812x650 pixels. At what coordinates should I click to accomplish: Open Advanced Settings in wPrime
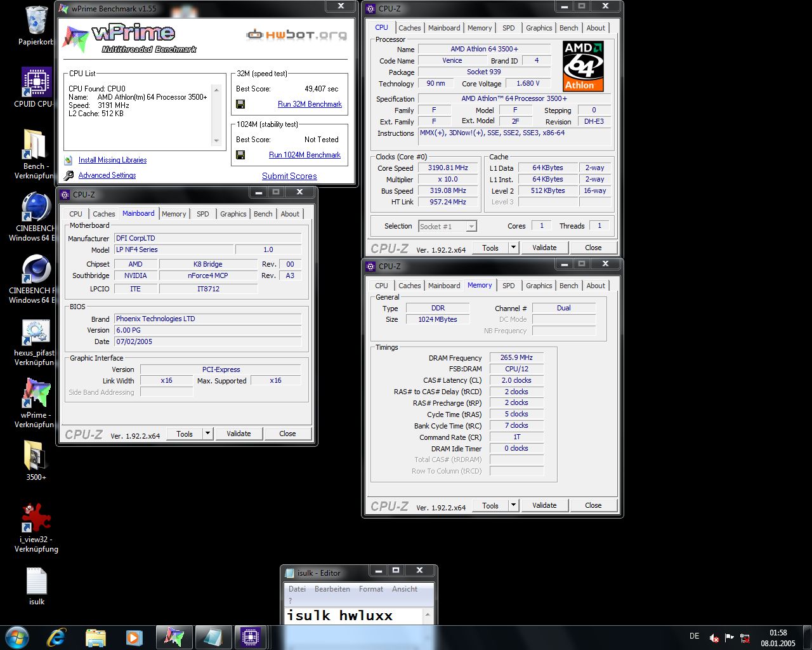tap(107, 175)
